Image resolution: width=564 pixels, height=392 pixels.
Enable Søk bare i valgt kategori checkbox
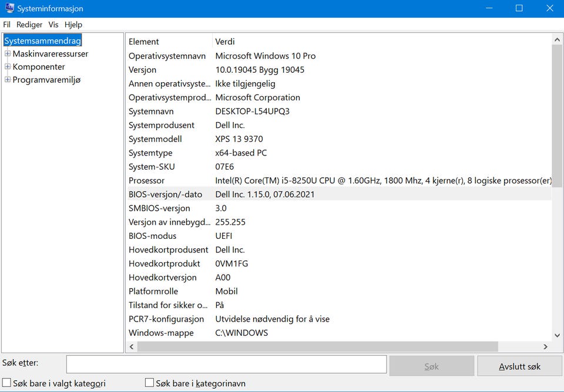6,382
